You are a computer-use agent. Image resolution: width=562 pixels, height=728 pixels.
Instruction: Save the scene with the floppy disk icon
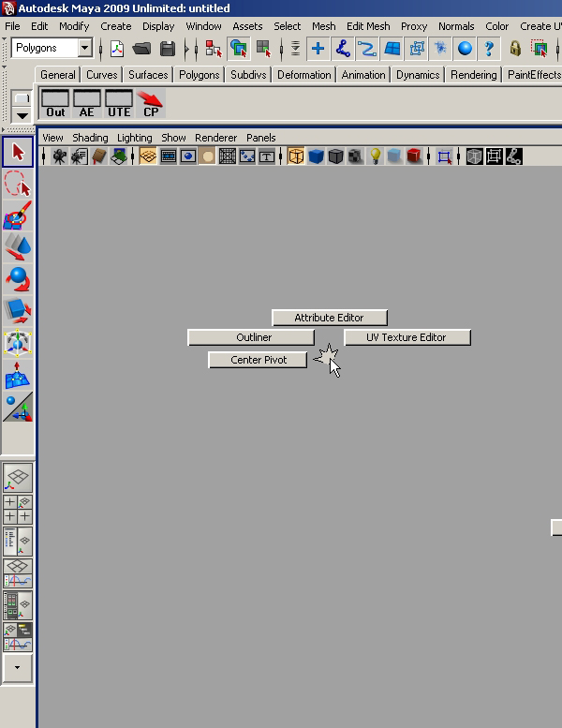coord(168,49)
